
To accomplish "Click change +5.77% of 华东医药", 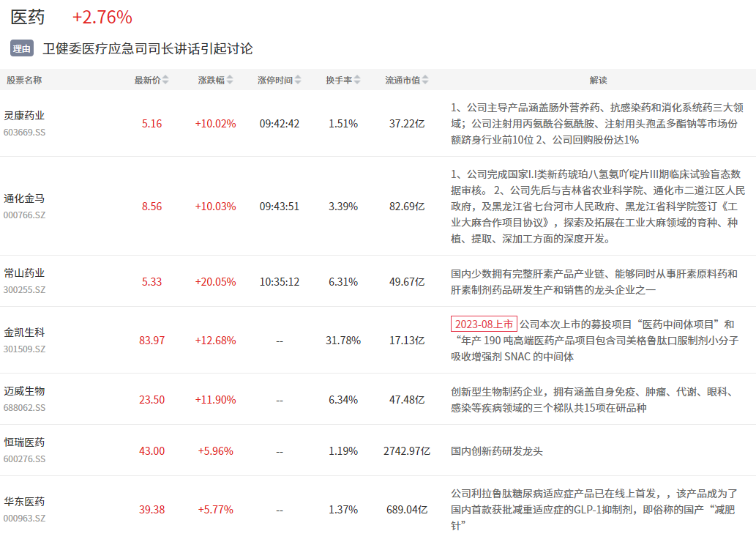I will coord(215,510).
